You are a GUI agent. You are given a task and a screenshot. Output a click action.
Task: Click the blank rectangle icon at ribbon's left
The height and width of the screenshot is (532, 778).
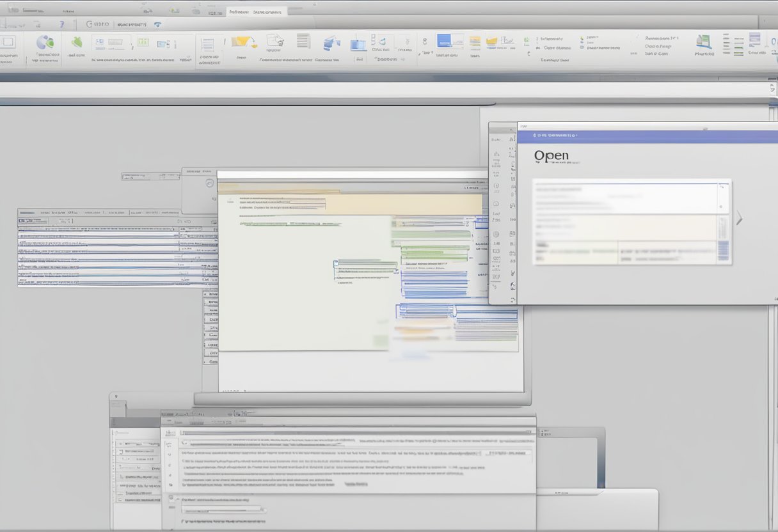[x=8, y=42]
